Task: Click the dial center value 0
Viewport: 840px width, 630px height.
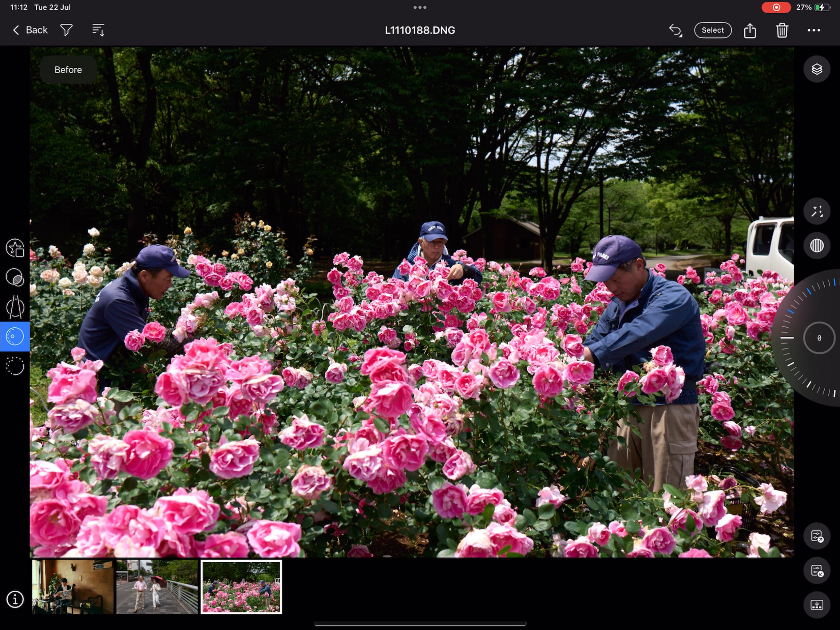Action: [x=819, y=338]
